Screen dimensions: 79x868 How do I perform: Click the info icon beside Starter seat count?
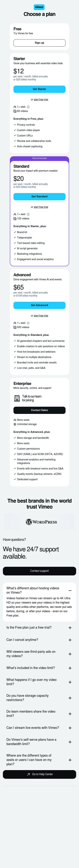click(x=28, y=107)
